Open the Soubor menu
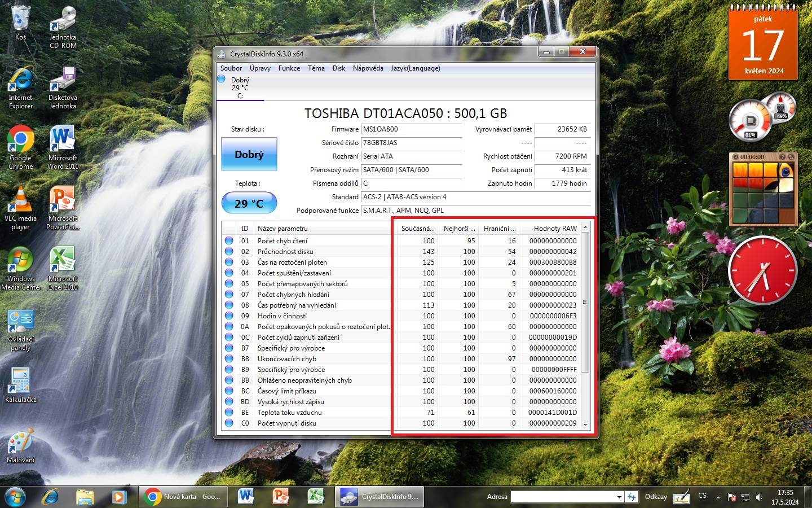812x508 pixels. coord(231,68)
